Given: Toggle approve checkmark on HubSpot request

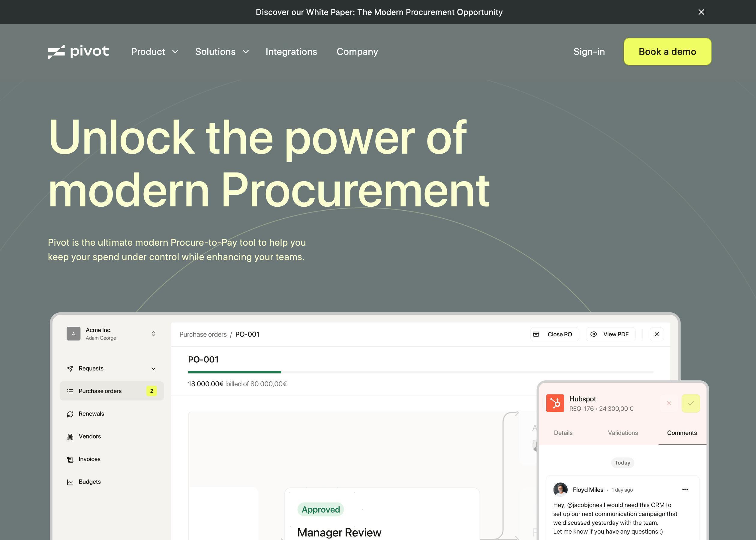Looking at the screenshot, I should pyautogui.click(x=691, y=403).
